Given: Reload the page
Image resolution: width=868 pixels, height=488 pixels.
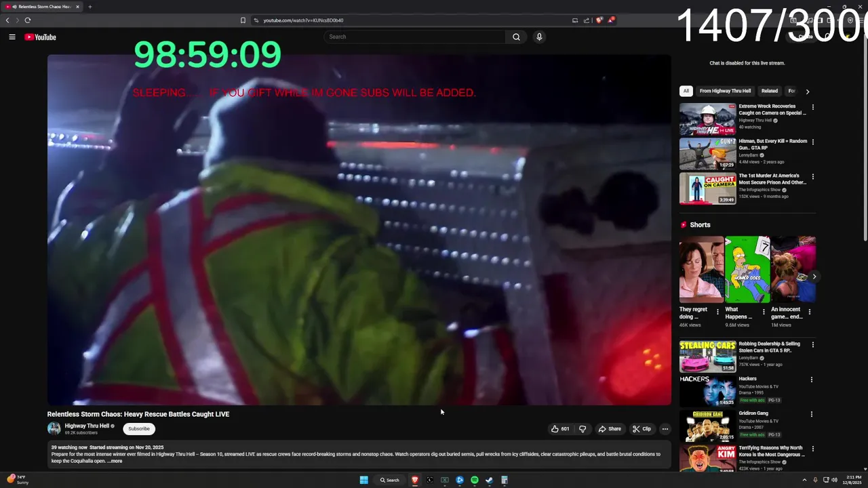Looking at the screenshot, I should coord(27,20).
